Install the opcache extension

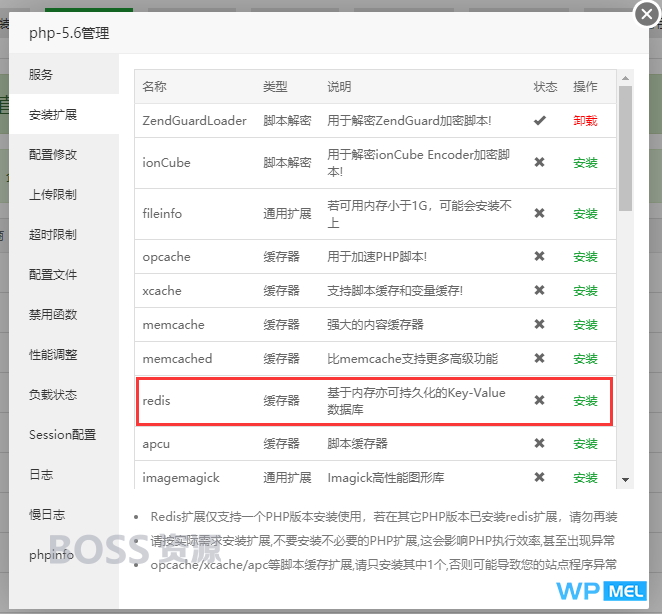(x=585, y=257)
